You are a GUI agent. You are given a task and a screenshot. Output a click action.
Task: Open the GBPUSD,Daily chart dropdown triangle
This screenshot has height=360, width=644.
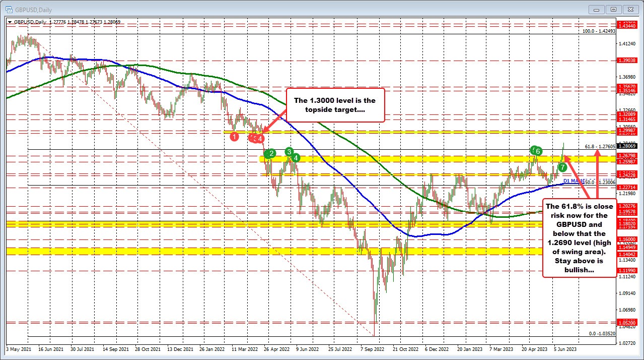tap(9, 22)
